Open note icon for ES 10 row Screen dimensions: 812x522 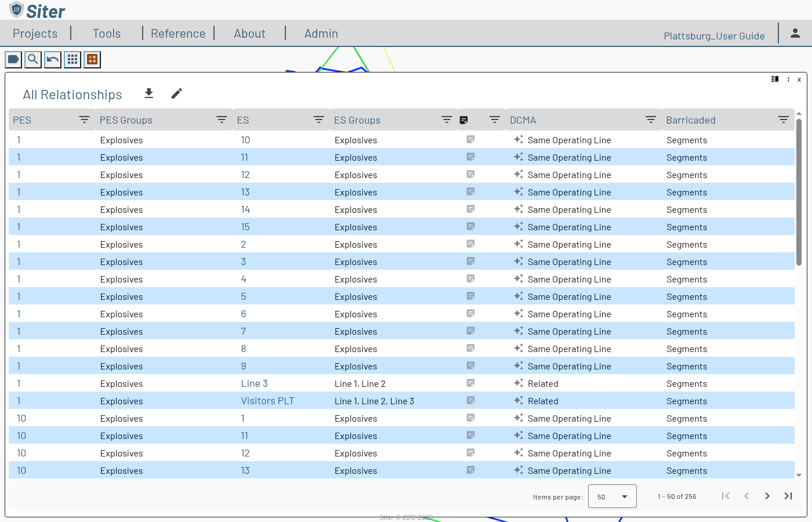(471, 139)
